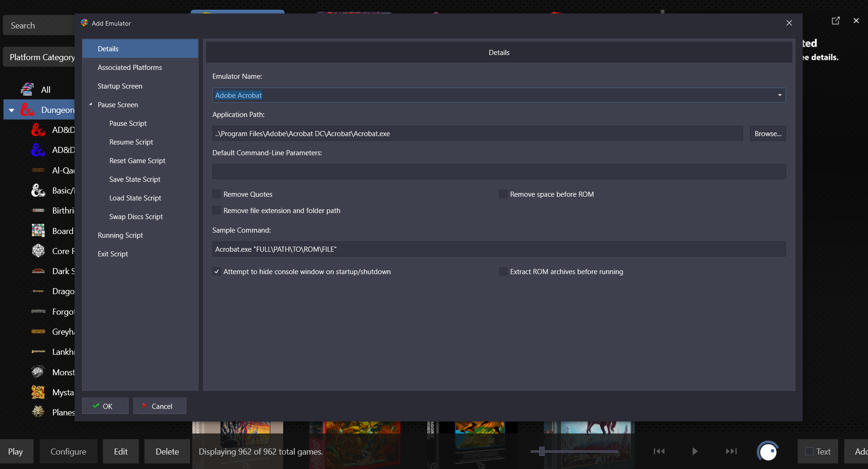Check Remove file extension and folder path

click(x=217, y=210)
